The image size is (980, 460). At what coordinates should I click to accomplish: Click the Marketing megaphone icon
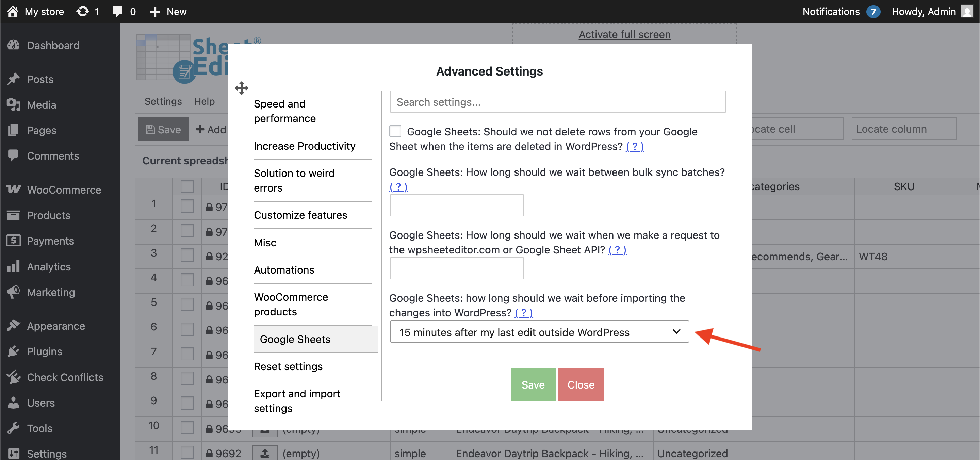13,292
